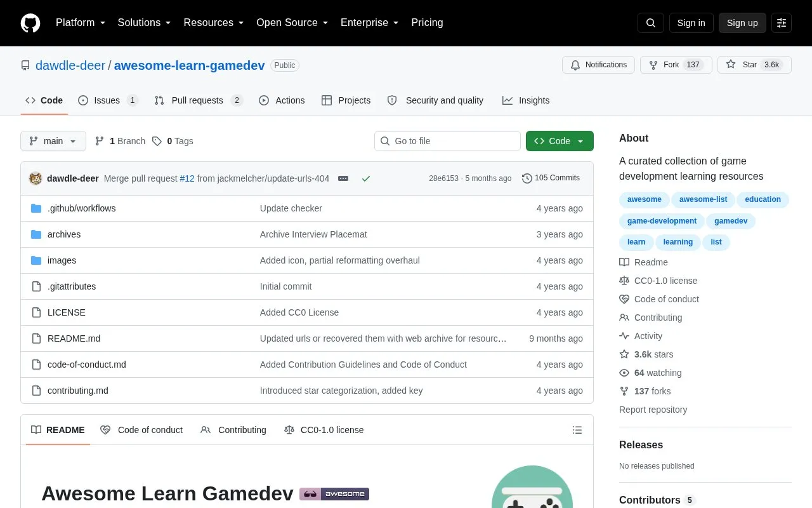Open the README outline list icon
Screen dimensions: 812x508
coord(577,430)
